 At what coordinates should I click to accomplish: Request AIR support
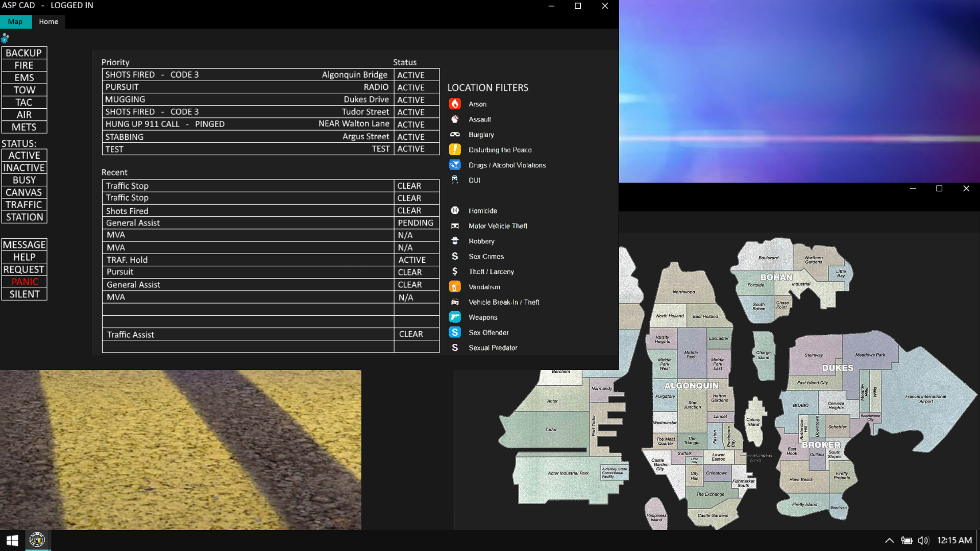click(24, 115)
